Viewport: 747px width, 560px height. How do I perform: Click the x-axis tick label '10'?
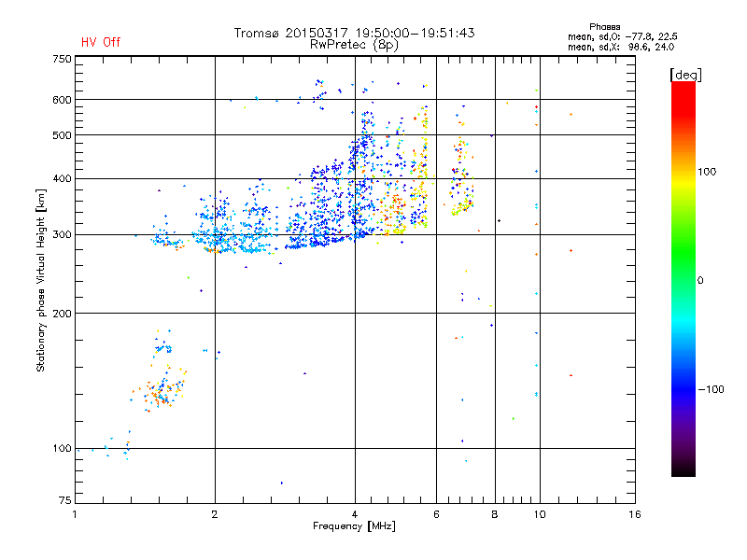click(540, 514)
